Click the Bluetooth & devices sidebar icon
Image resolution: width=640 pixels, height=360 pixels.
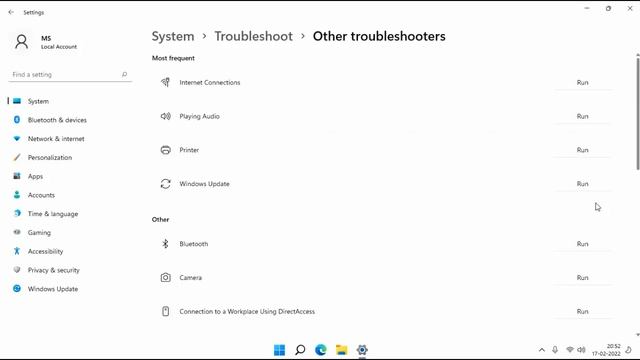coord(17,120)
